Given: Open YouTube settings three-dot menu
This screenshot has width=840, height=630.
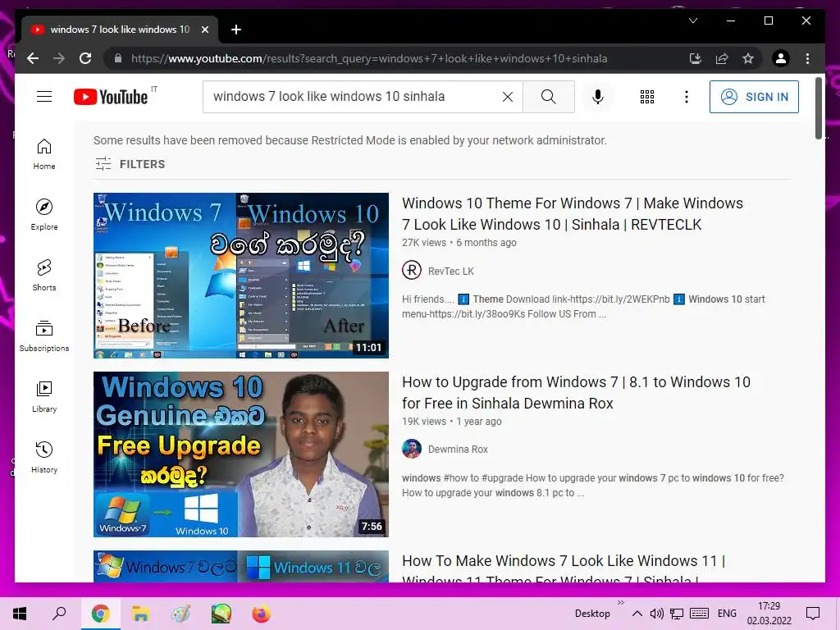Looking at the screenshot, I should pos(687,97).
